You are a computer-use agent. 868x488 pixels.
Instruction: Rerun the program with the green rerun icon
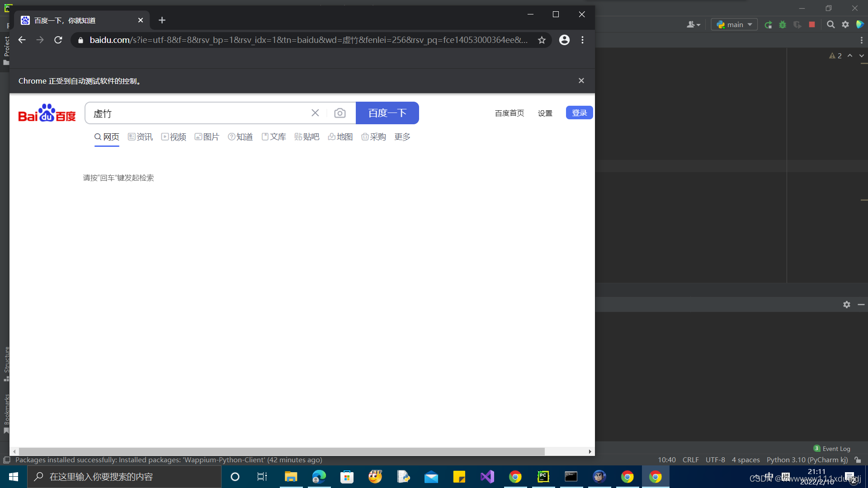[x=769, y=25]
